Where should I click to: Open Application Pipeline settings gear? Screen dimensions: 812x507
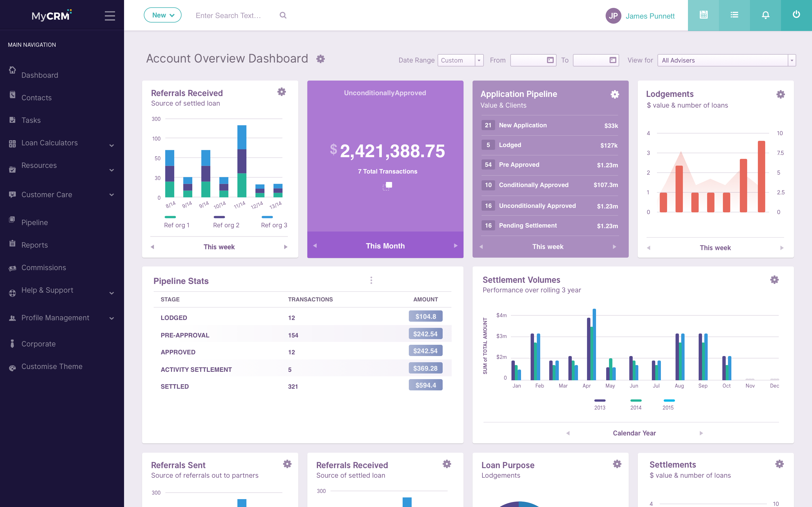pyautogui.click(x=615, y=94)
